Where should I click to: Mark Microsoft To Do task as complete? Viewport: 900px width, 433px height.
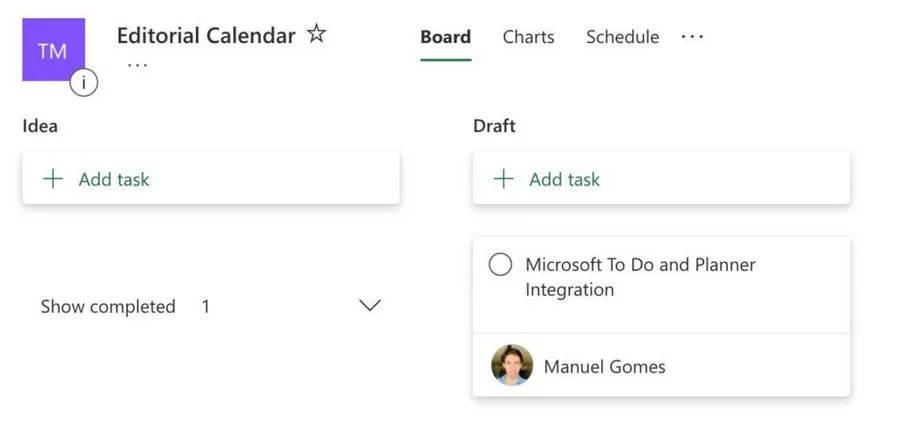tap(500, 265)
